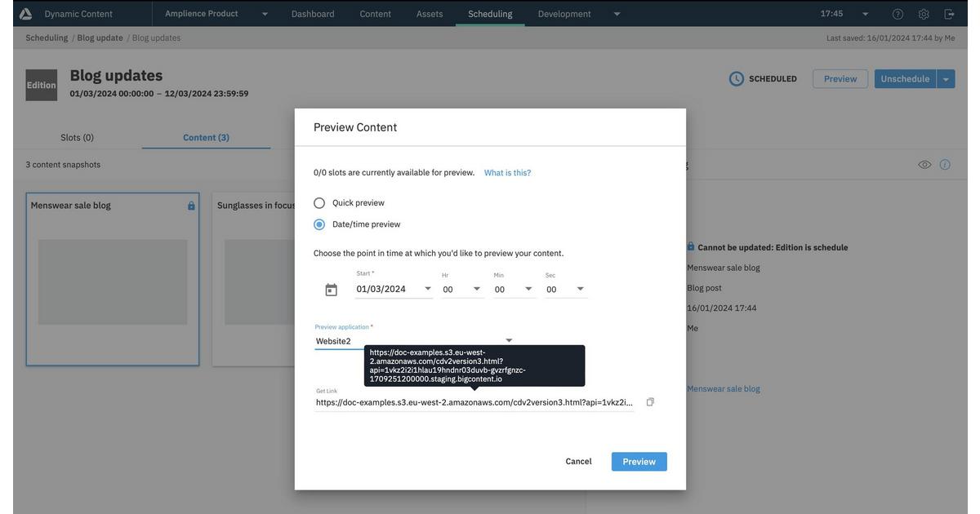Click the scheduled clock icon
This screenshot has width=980, height=514.
pyautogui.click(x=737, y=79)
